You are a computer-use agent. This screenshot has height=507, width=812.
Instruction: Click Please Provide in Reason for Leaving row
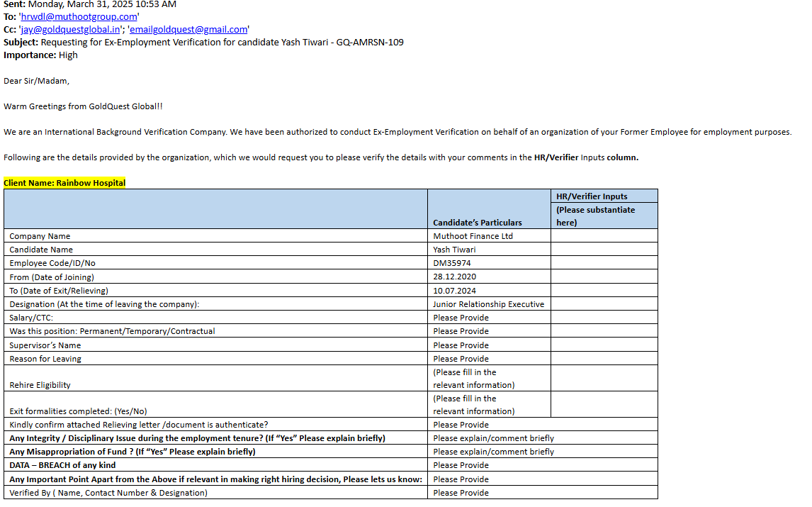click(461, 358)
